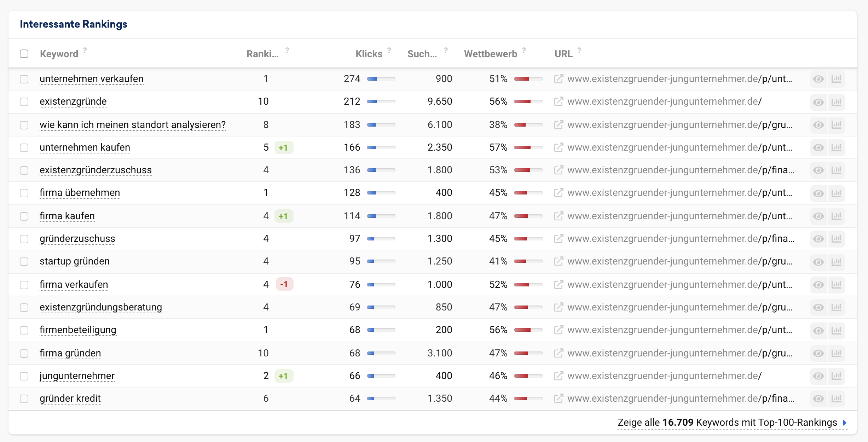
Task: View SERP eye icon for 'unternehmen kaufen'
Action: click(818, 147)
